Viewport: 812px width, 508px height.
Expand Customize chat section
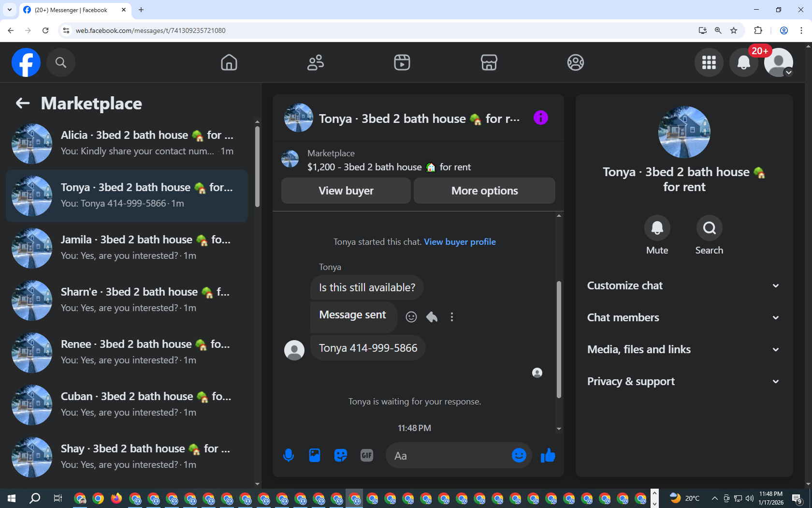pyautogui.click(x=684, y=285)
